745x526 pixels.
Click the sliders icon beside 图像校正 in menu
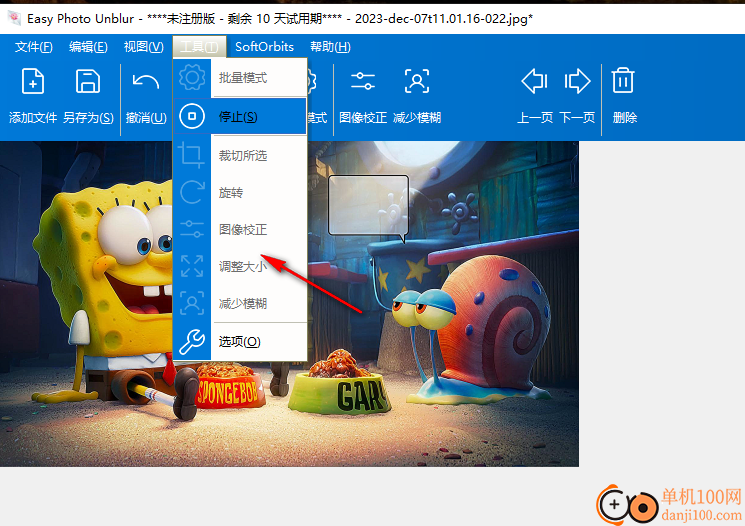[x=192, y=229]
